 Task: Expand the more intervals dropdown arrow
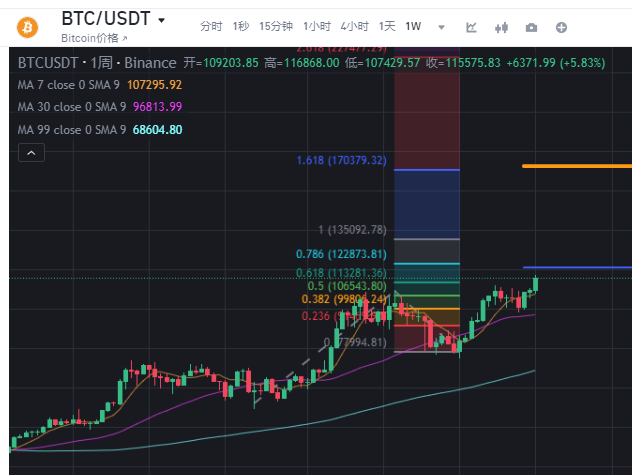pos(441,27)
